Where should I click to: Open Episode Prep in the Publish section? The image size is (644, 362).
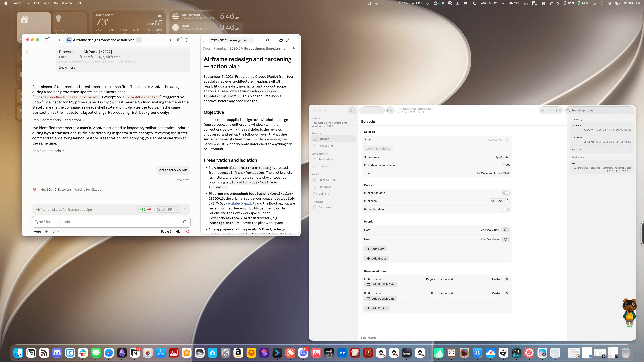tap(333, 180)
